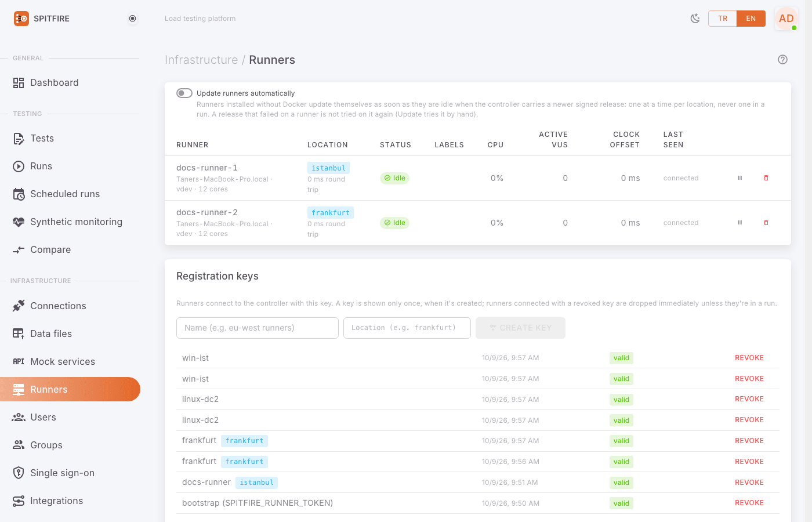Enable Update runners automatically switch
Screen dimensions: 812x522
(184, 93)
